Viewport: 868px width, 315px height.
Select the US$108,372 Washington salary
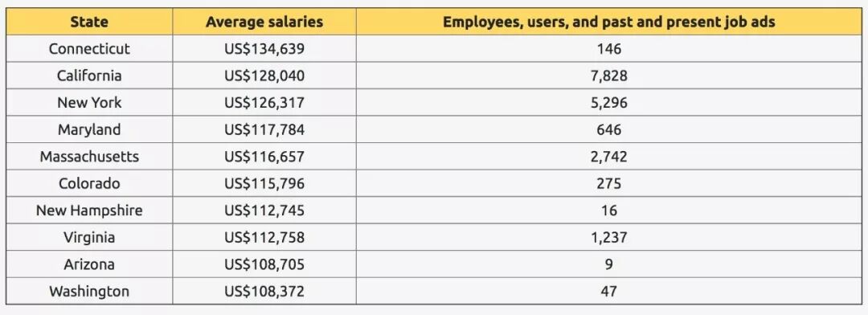tap(264, 291)
